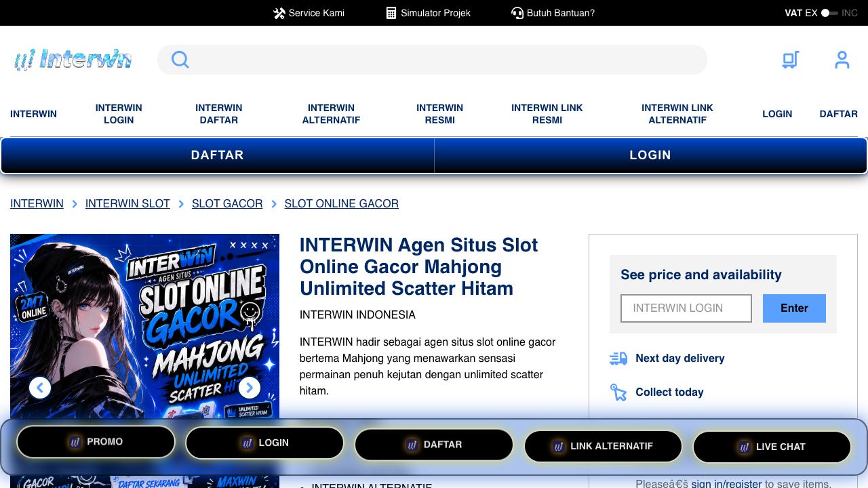Open the INTERWIN DAFTAR menu item
The image size is (868, 488).
click(x=218, y=114)
